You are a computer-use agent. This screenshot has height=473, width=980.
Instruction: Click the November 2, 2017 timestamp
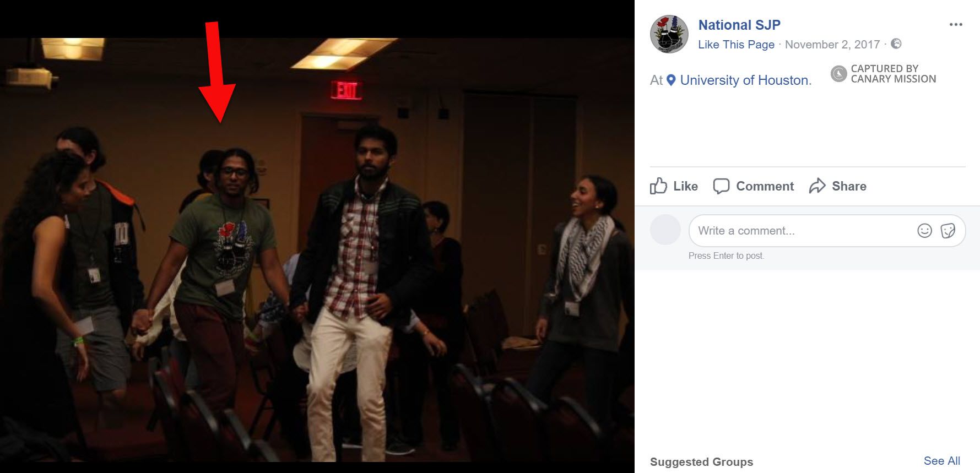[832, 45]
